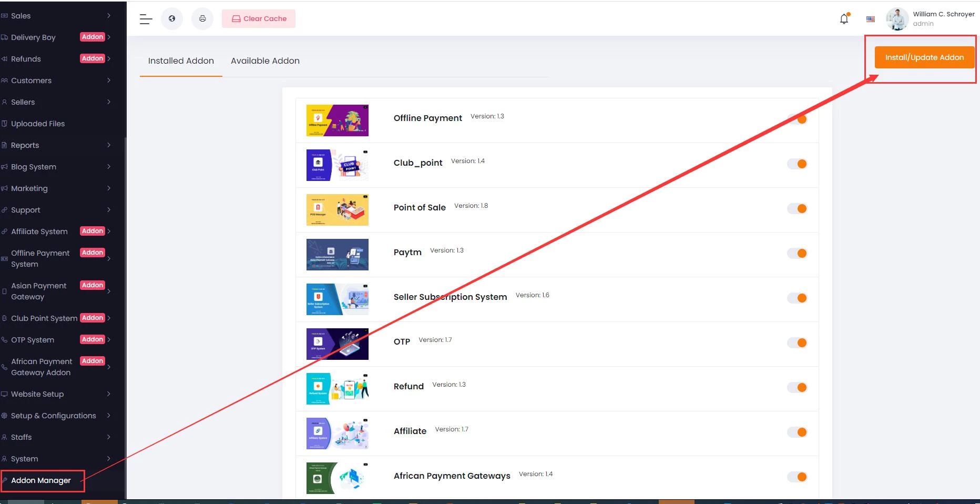Turn off the Refund addon switch
980x504 pixels.
click(797, 388)
